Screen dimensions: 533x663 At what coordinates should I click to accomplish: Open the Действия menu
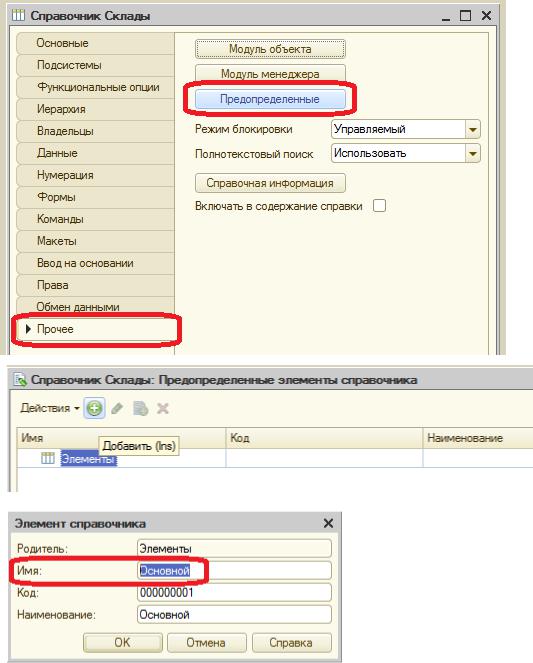(49, 408)
